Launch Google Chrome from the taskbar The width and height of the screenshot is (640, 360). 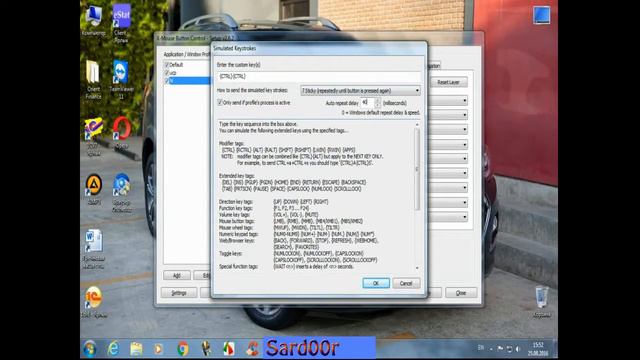click(x=182, y=349)
